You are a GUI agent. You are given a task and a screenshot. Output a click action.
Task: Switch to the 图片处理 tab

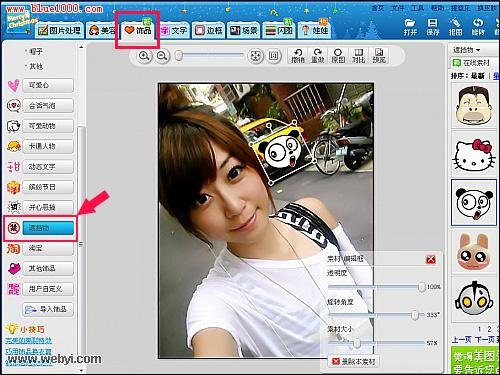click(59, 31)
